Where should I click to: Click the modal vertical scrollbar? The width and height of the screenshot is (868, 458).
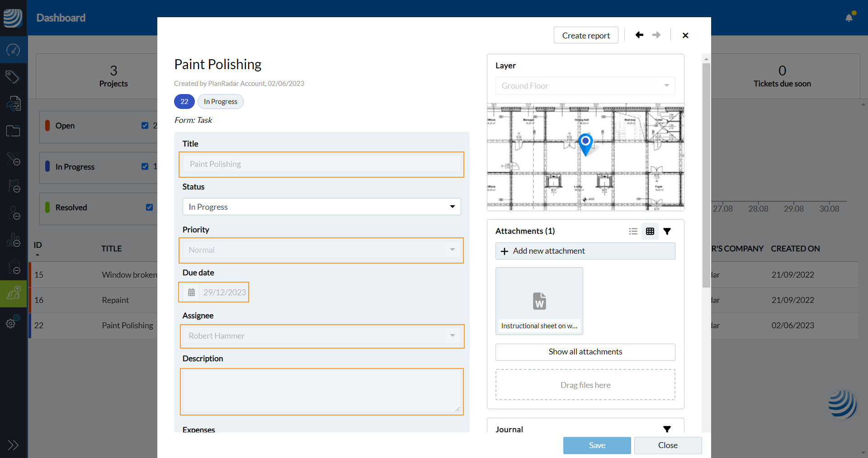click(x=706, y=175)
